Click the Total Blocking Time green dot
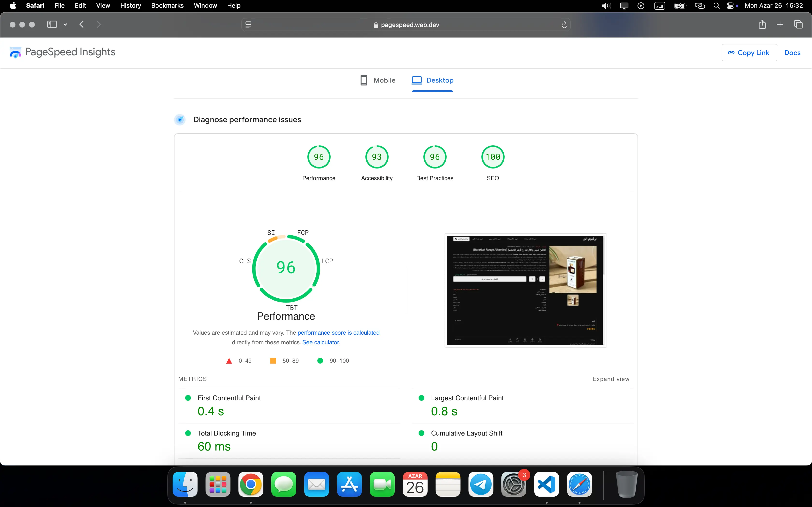The image size is (812, 507). (188, 433)
